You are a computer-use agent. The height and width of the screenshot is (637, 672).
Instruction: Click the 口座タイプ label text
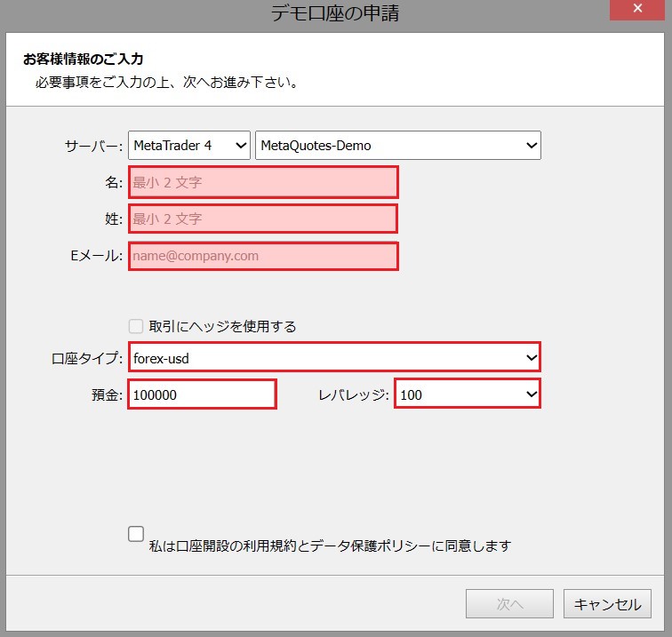tap(87, 358)
